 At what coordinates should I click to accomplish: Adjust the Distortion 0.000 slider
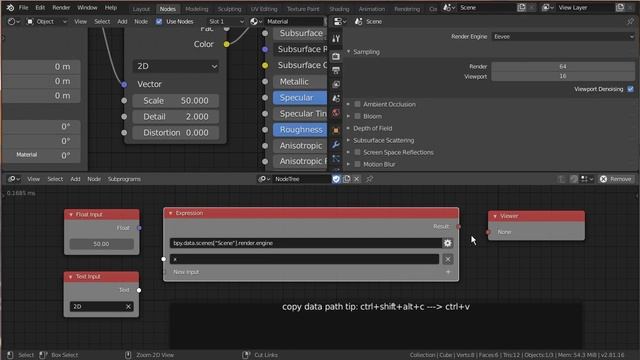tap(176, 133)
